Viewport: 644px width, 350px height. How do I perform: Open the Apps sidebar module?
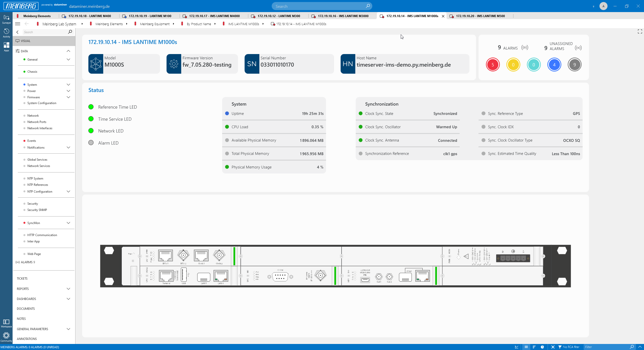click(6, 47)
